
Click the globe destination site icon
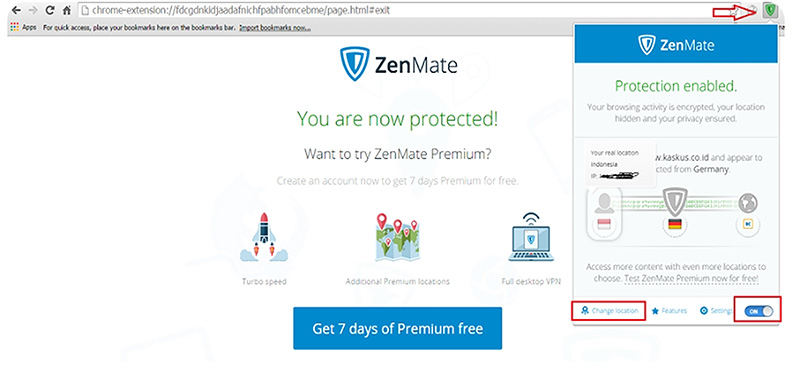[747, 203]
